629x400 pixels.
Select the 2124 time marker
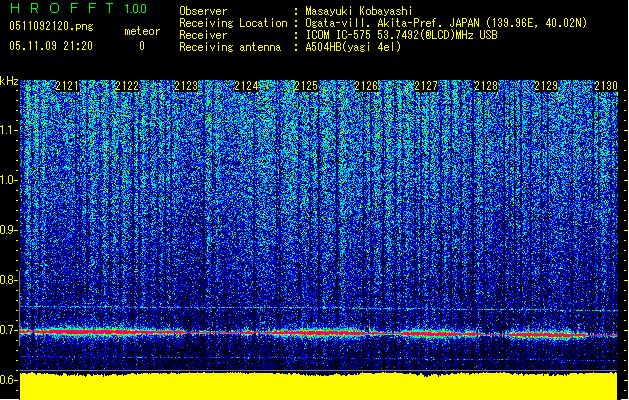tap(246, 86)
